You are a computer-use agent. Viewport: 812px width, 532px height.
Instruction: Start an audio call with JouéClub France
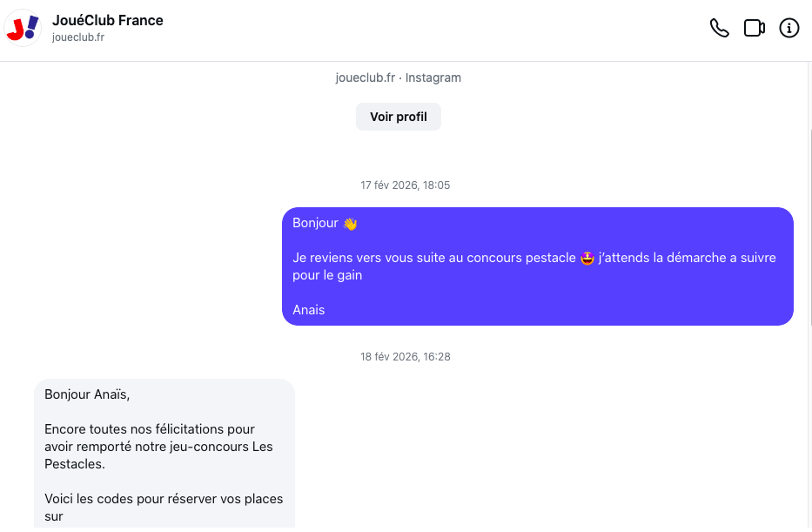click(x=719, y=29)
